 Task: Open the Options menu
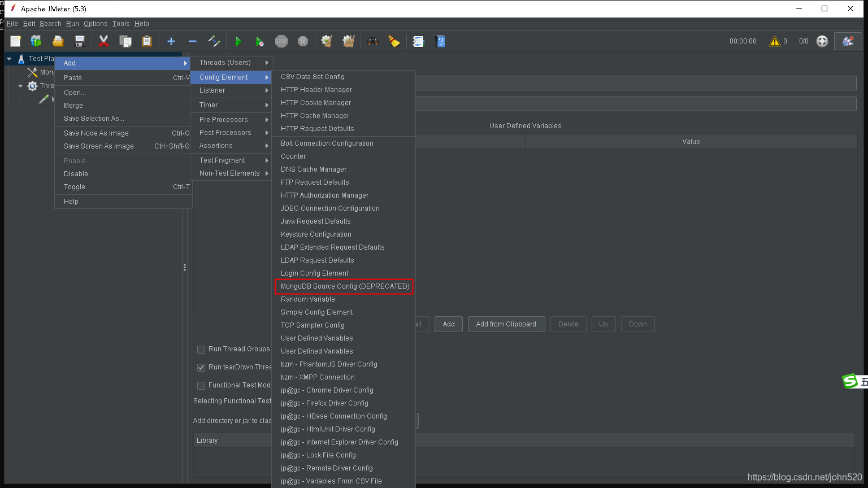coord(96,24)
